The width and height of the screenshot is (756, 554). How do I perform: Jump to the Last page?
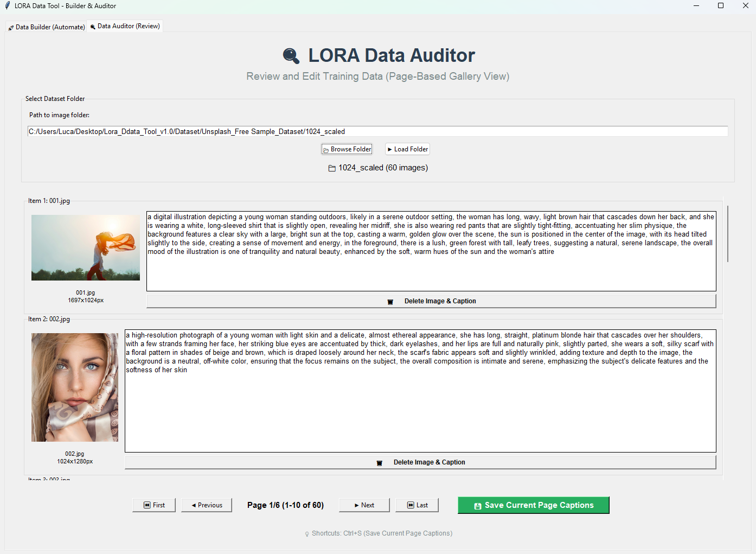click(x=417, y=505)
